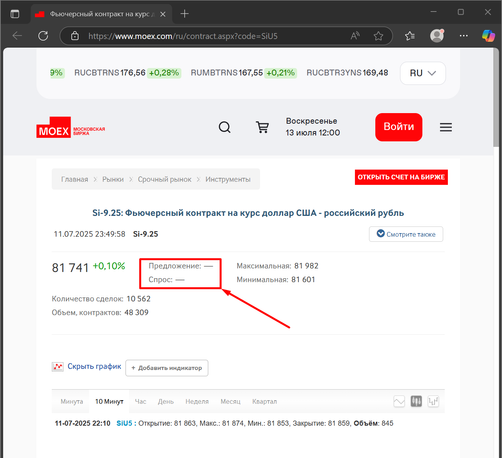Screen dimensions: 502x458
Task: Go to Главная breadcrumb
Action: click(75, 179)
